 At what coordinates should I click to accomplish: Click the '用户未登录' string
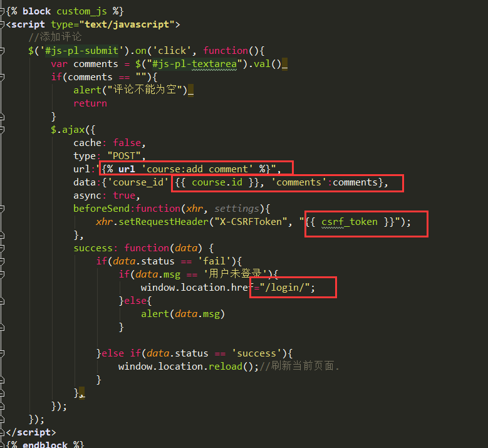click(235, 274)
